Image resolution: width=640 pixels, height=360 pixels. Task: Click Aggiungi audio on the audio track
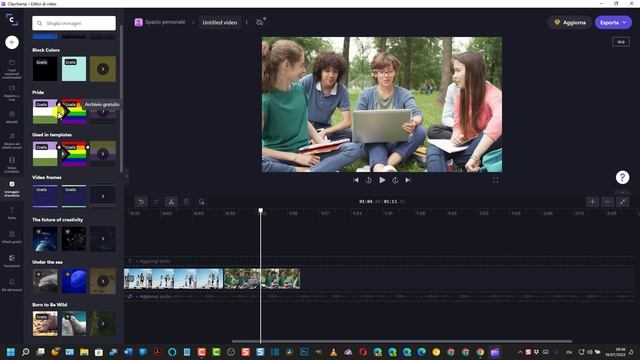[156, 297]
